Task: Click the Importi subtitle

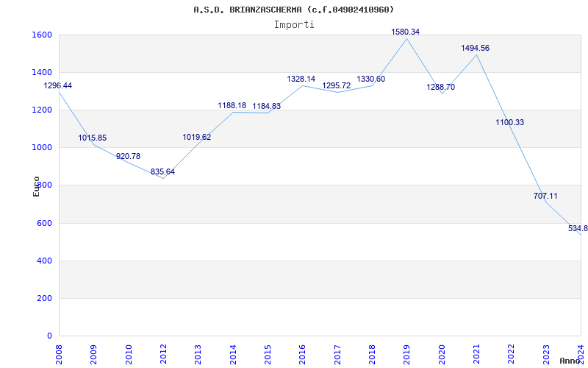Action: (x=294, y=25)
